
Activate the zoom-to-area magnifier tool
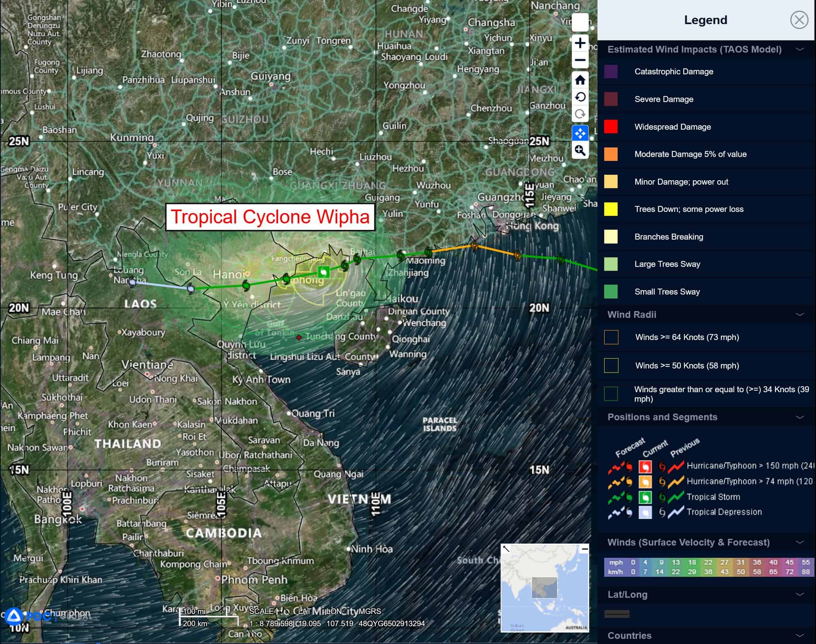pyautogui.click(x=580, y=150)
